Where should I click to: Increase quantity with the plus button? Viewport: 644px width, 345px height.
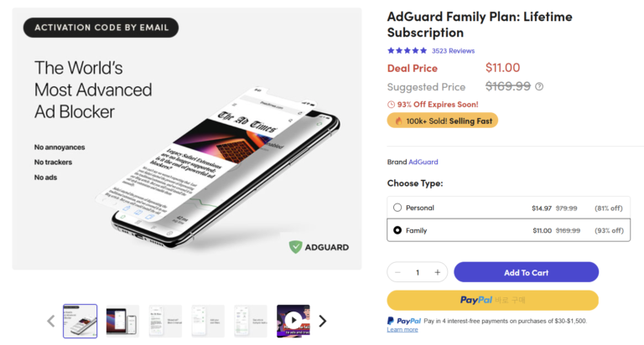click(x=437, y=272)
